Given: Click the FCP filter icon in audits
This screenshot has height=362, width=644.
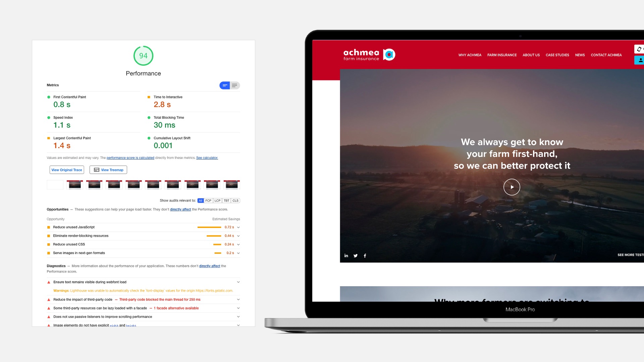Looking at the screenshot, I should [x=208, y=201].
